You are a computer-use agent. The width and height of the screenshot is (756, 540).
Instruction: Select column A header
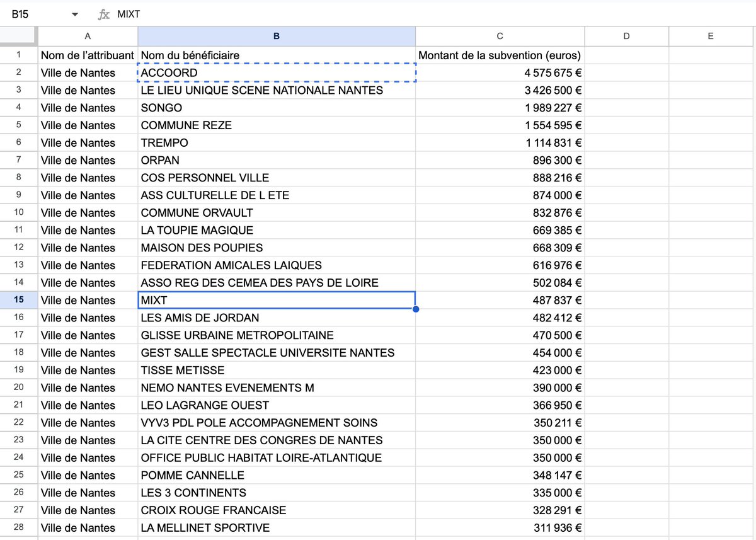[x=88, y=36]
